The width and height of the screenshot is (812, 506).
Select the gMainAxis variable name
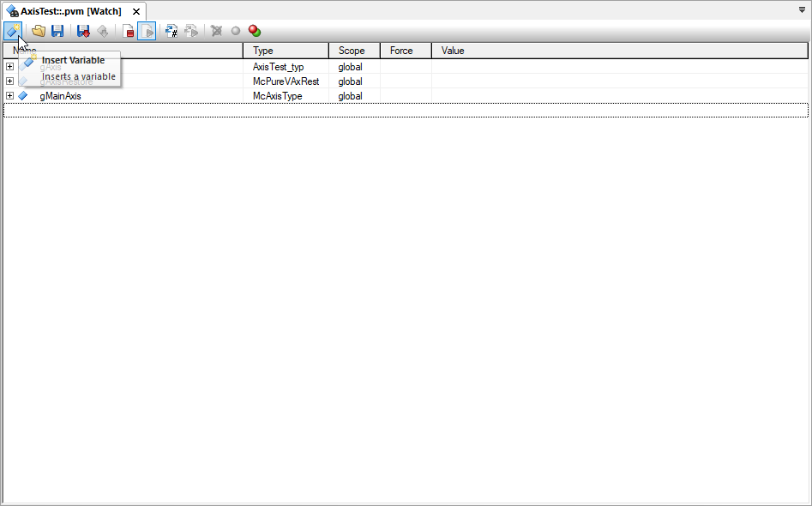click(x=60, y=96)
